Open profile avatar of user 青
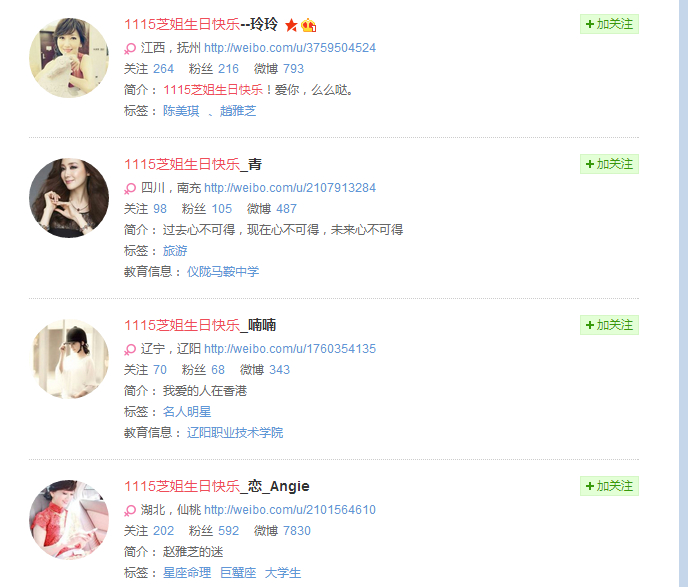688x587 pixels. pyautogui.click(x=69, y=198)
